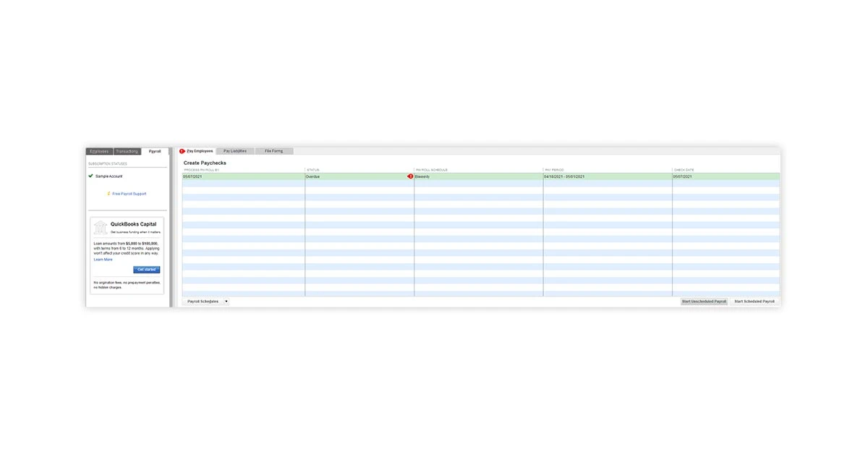Open the File Forms tab
Image resolution: width=868 pixels, height=454 pixels.
point(274,151)
